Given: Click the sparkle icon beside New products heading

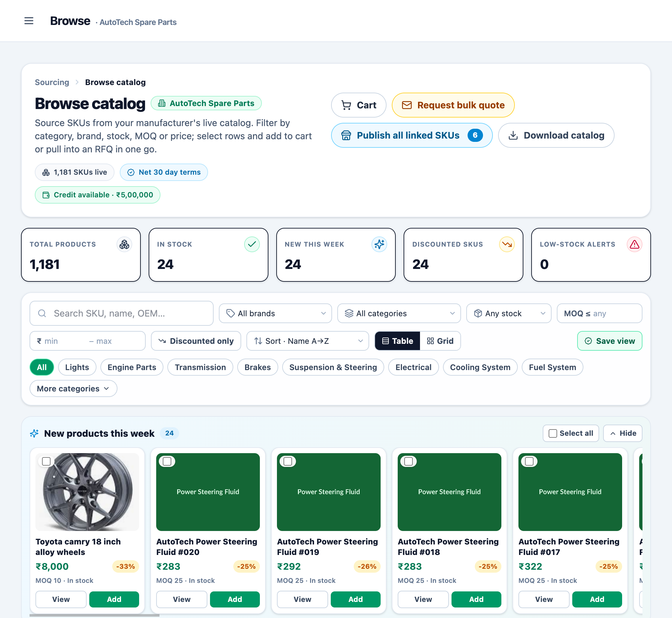Looking at the screenshot, I should pos(34,434).
